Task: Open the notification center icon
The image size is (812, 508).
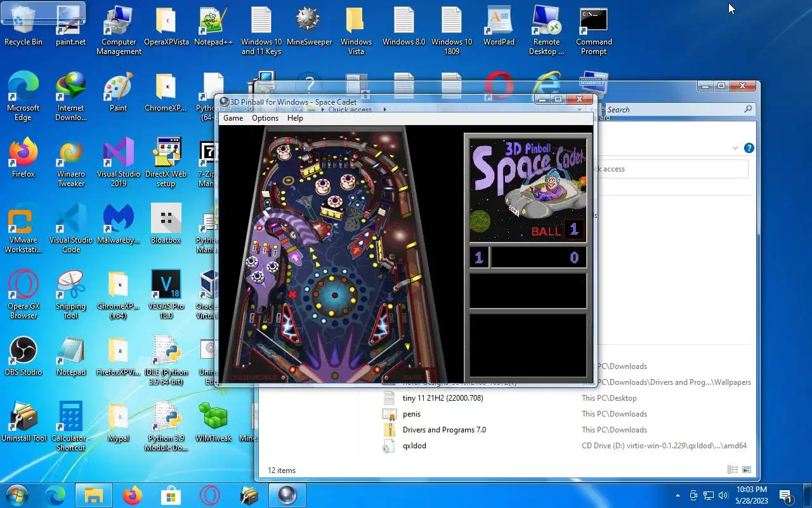Action: 786,496
